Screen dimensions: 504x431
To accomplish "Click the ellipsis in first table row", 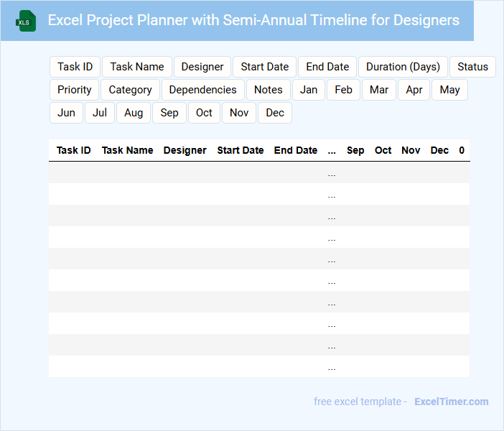I will point(332,173).
